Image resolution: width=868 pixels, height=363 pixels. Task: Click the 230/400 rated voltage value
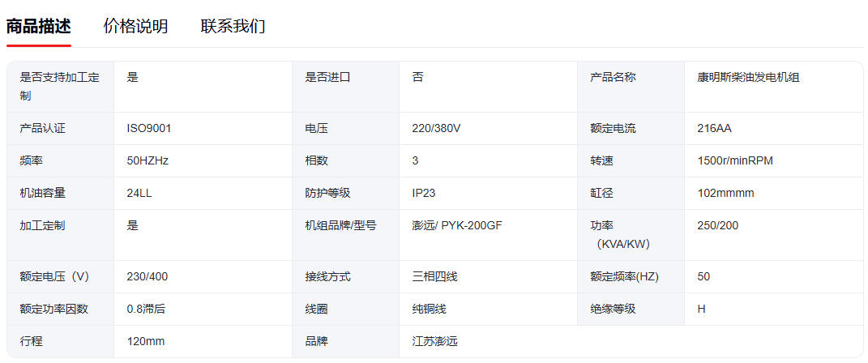[x=148, y=276]
